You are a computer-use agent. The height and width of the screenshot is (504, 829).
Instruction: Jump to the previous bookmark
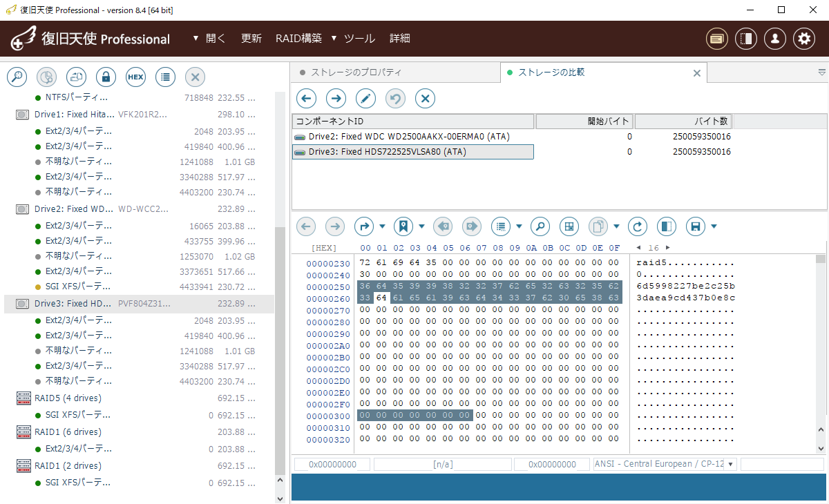443,226
